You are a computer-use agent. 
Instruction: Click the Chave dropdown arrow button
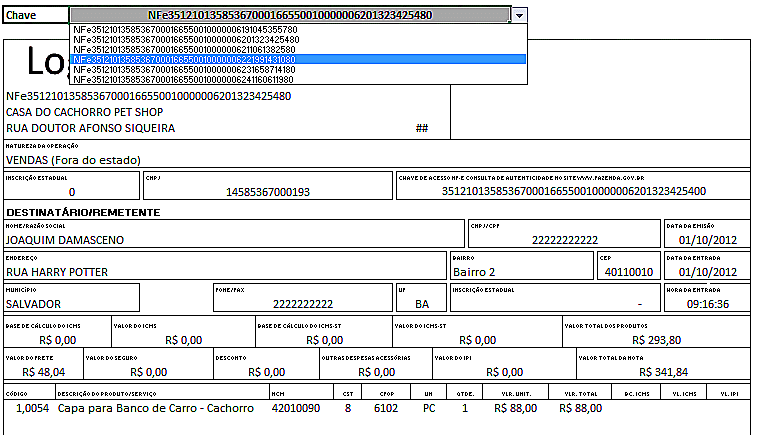click(518, 16)
